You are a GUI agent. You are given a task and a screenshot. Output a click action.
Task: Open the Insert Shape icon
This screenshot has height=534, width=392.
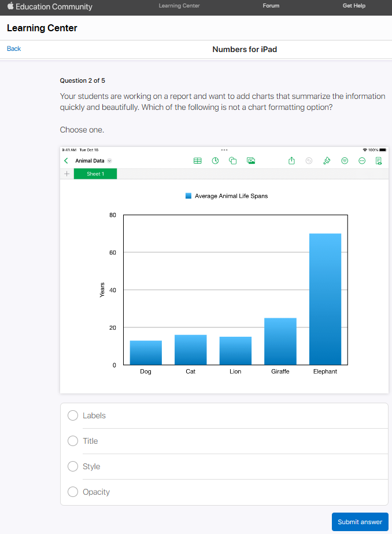pyautogui.click(x=233, y=161)
